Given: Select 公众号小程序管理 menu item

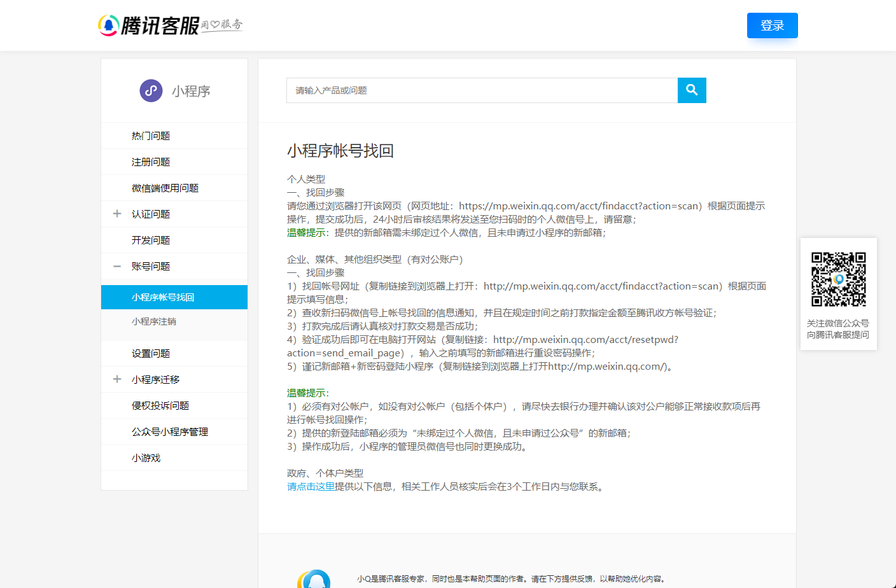Looking at the screenshot, I should (x=170, y=431).
